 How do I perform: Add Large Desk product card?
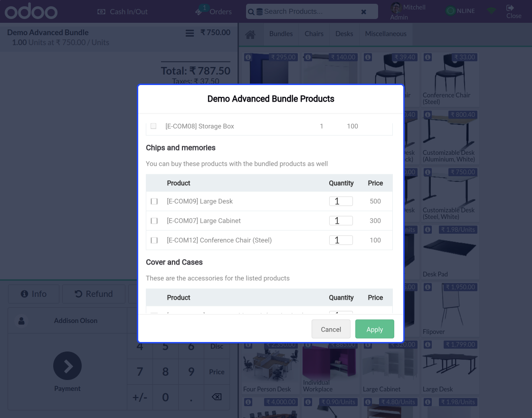[450, 368]
